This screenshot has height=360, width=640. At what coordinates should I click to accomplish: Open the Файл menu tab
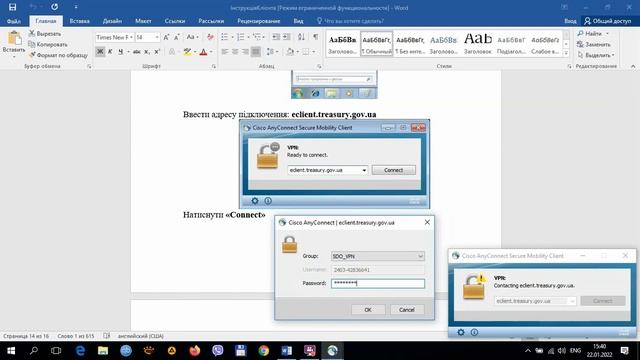pos(14,21)
